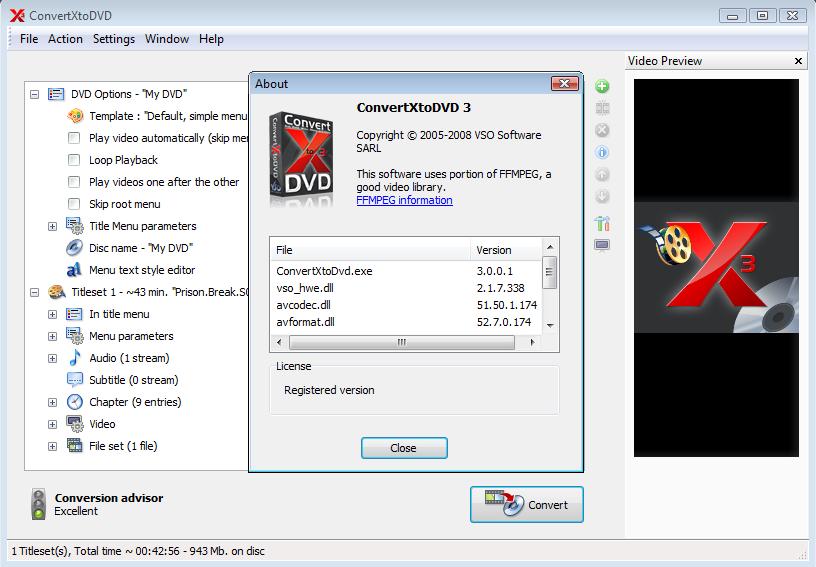
Task: Select the avcodec.dll row
Action: [406, 305]
